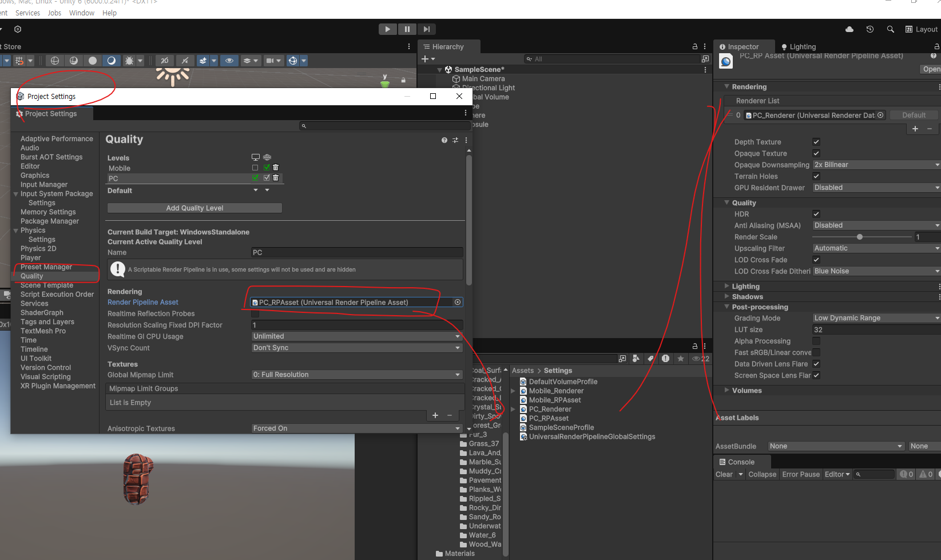Open the Layout dropdown button

coord(922,29)
